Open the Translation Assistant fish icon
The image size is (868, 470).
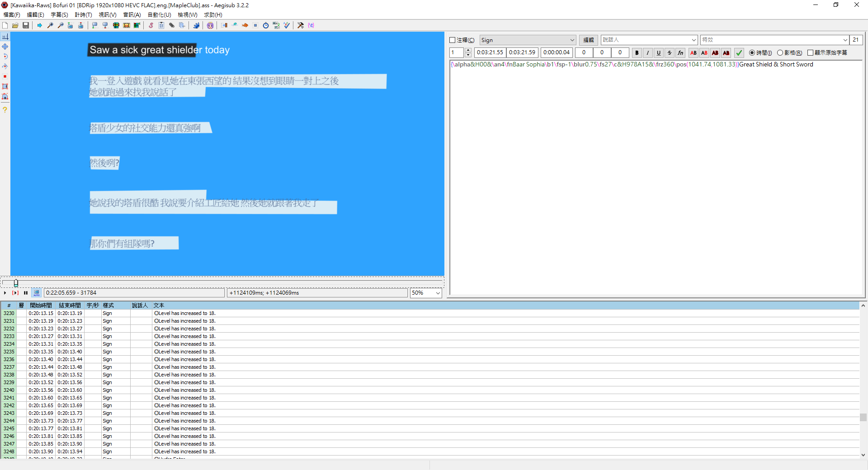click(245, 25)
